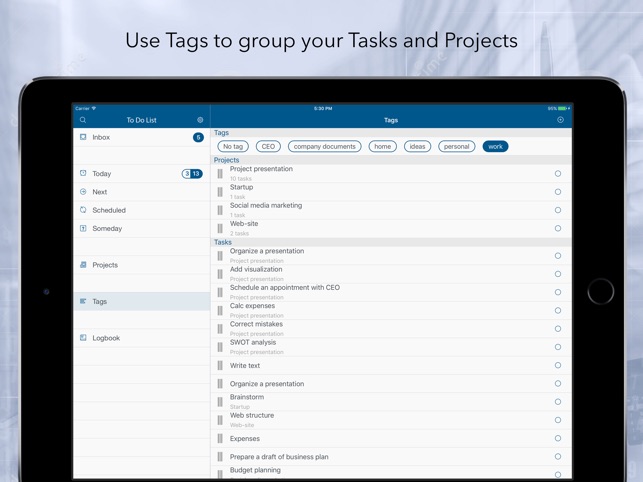Select the Logbook icon in sidebar
643x482 pixels.
click(x=83, y=338)
